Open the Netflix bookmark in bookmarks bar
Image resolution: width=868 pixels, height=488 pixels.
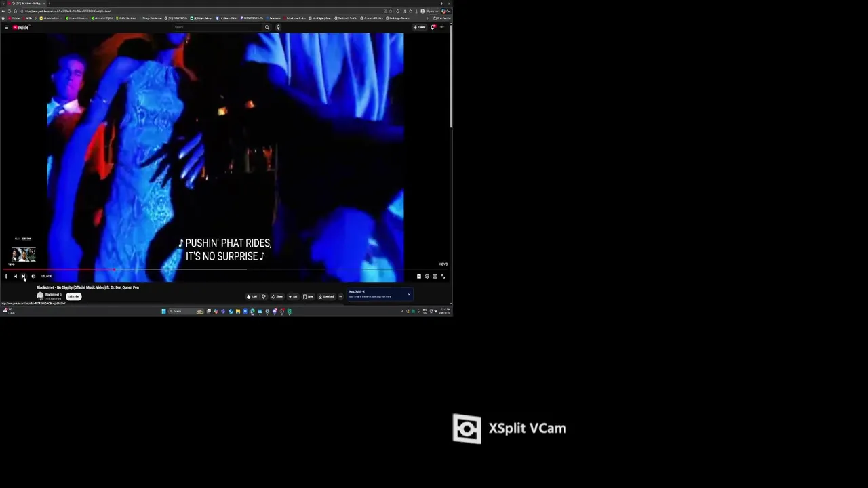point(28,18)
